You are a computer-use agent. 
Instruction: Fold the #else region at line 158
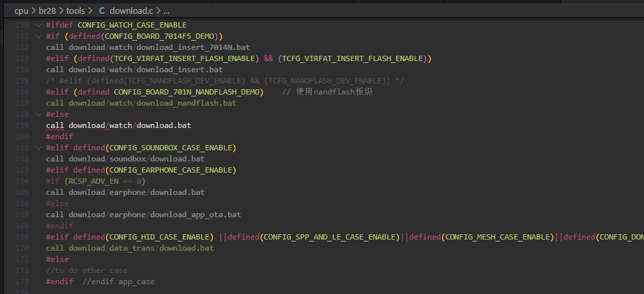[x=39, y=114]
